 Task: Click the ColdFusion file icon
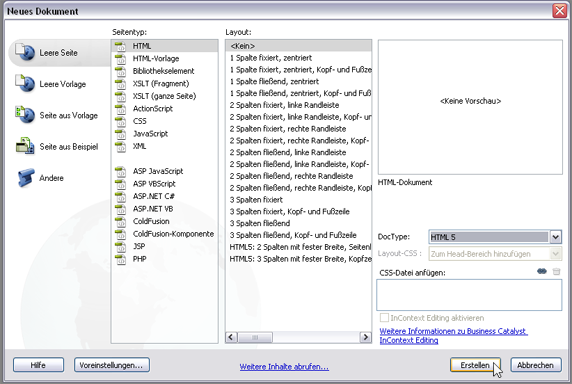[120, 221]
